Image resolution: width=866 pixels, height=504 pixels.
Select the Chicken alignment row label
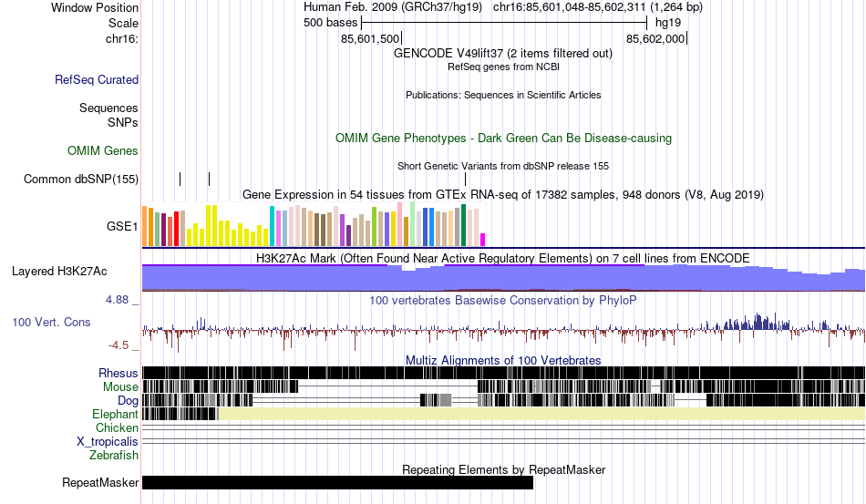pyautogui.click(x=117, y=427)
